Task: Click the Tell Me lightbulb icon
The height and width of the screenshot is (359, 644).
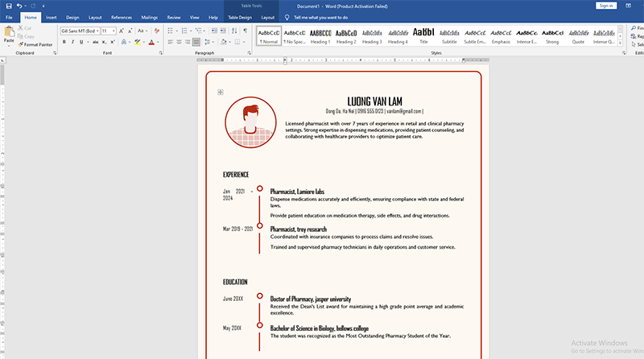Action: [x=287, y=17]
